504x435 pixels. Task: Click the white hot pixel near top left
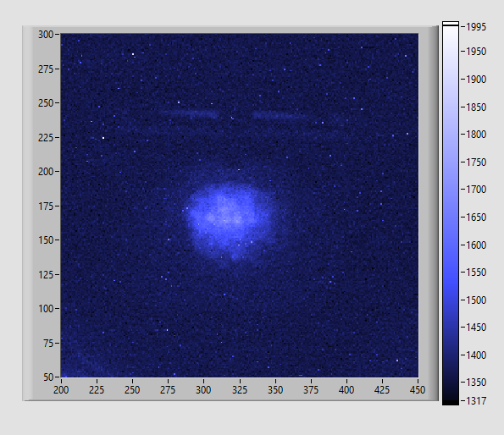[x=133, y=54]
